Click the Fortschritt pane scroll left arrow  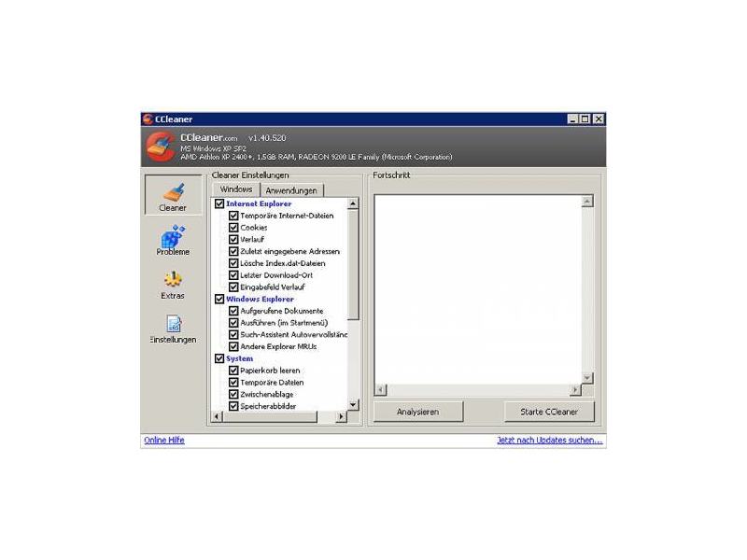[381, 390]
